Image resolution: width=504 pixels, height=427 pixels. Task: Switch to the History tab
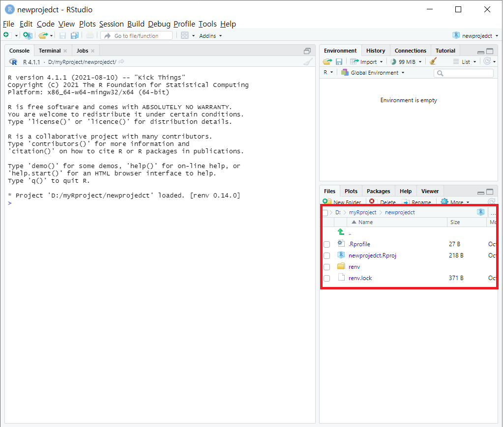tap(376, 51)
